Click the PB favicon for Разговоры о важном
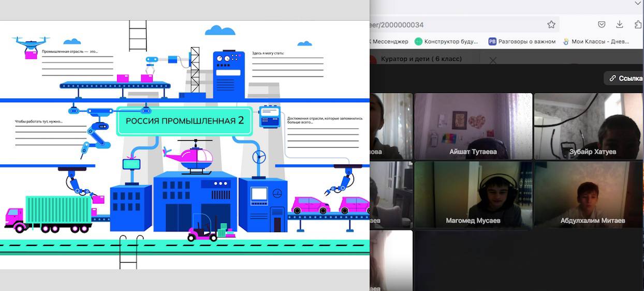The image size is (644, 291). click(492, 41)
